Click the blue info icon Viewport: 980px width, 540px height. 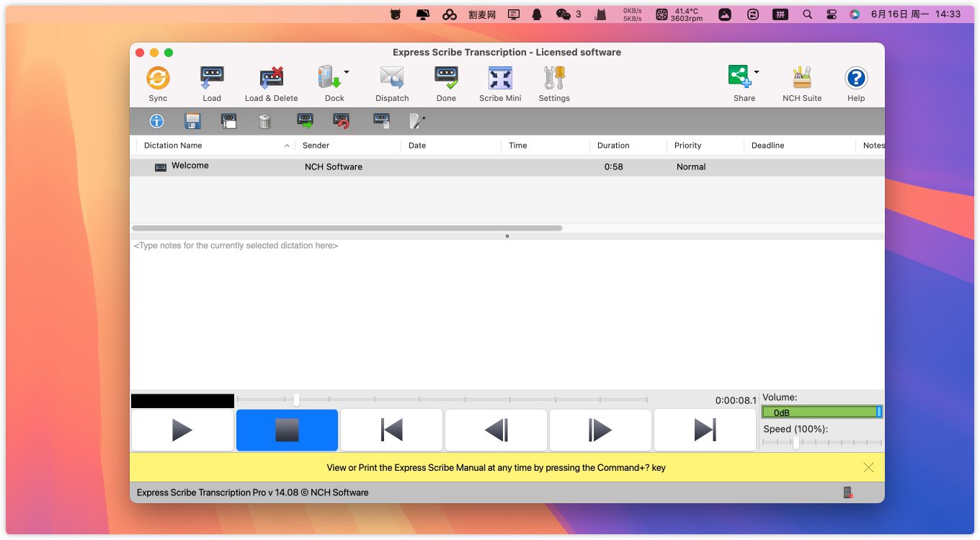156,121
